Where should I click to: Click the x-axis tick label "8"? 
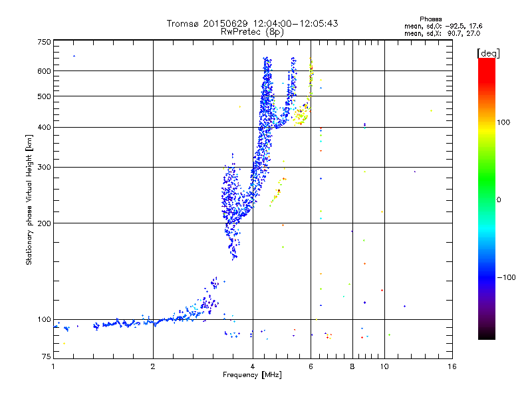[x=352, y=367]
